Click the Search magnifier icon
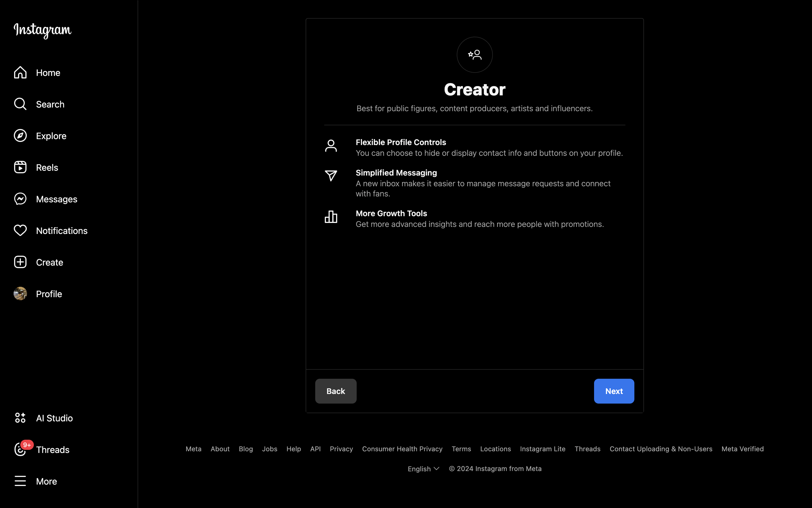The image size is (812, 508). [x=20, y=104]
